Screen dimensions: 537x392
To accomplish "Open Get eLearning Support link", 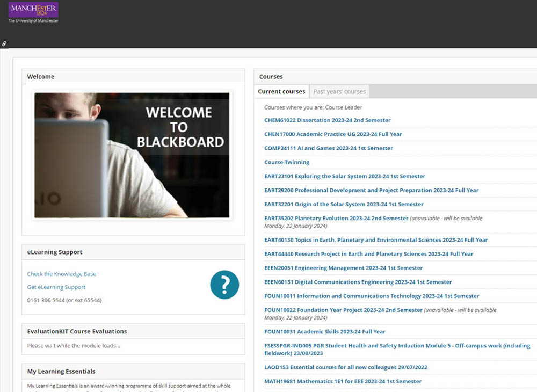I will point(56,287).
